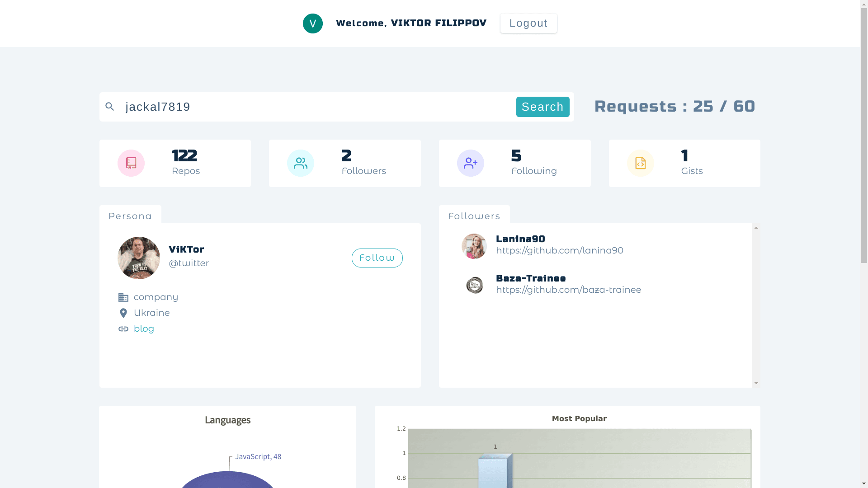Click Lanina90's follower avatar
868x488 pixels.
pyautogui.click(x=474, y=246)
